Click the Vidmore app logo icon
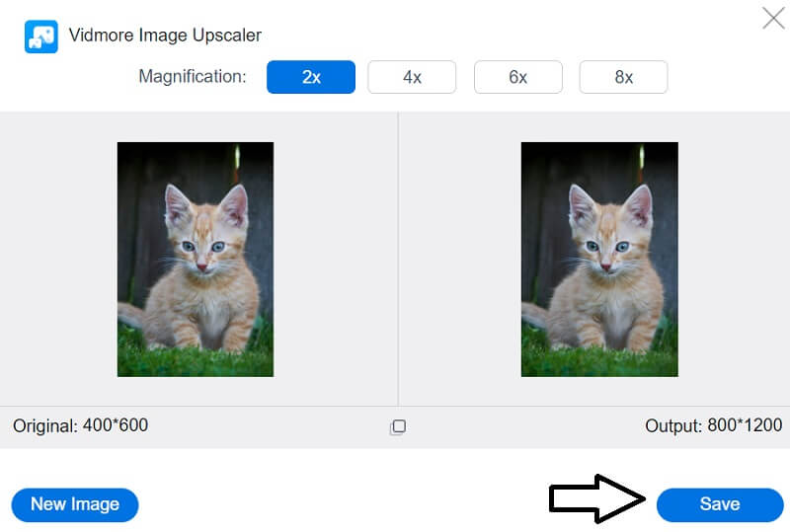The image size is (790, 532). click(40, 37)
